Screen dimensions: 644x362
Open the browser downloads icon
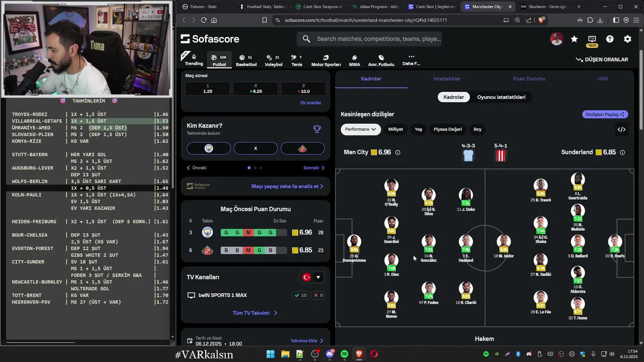click(x=600, y=20)
